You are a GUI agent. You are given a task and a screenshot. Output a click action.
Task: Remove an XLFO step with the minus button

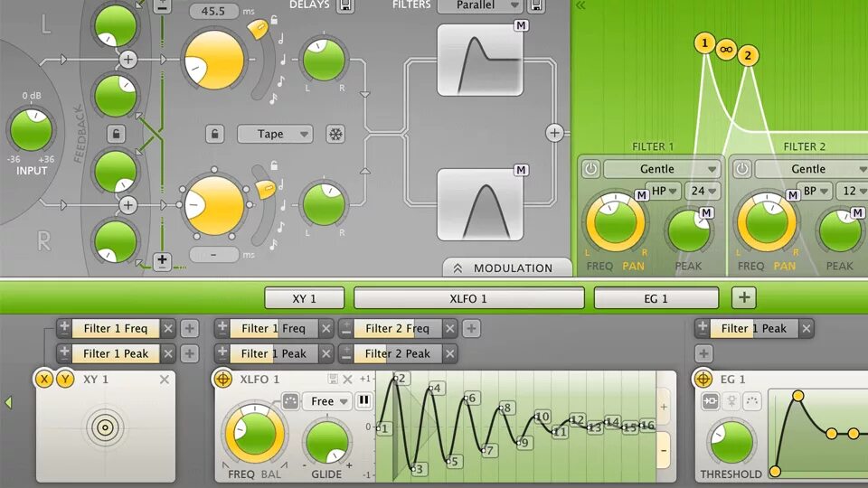(x=664, y=450)
